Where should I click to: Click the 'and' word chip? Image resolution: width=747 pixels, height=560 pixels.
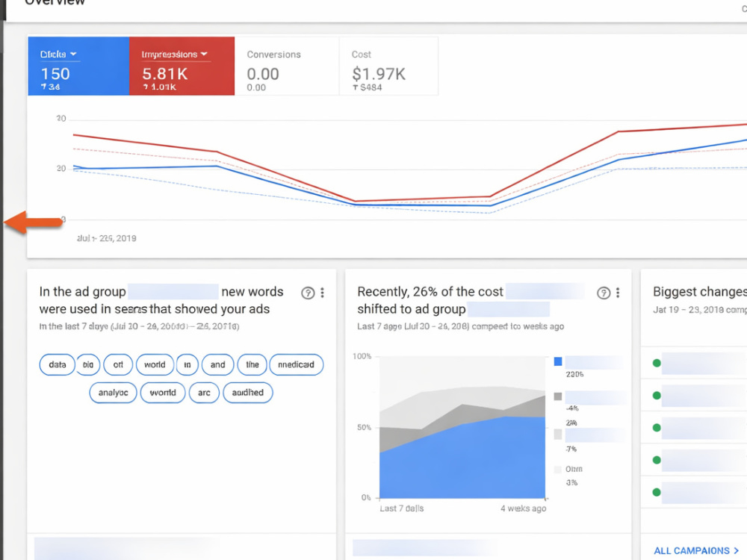[217, 365]
